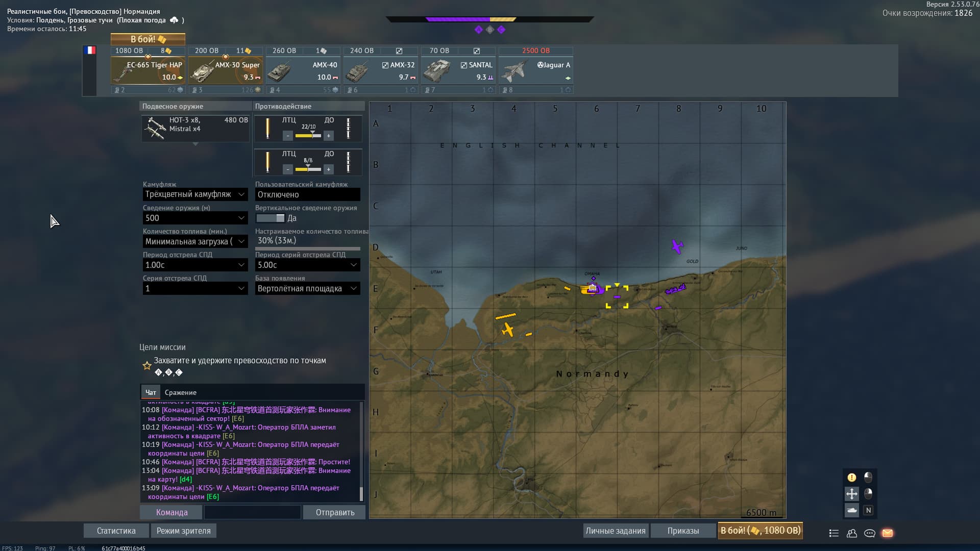The width and height of the screenshot is (980, 551).
Task: Open the three-color camouflage dropdown
Action: click(195, 194)
